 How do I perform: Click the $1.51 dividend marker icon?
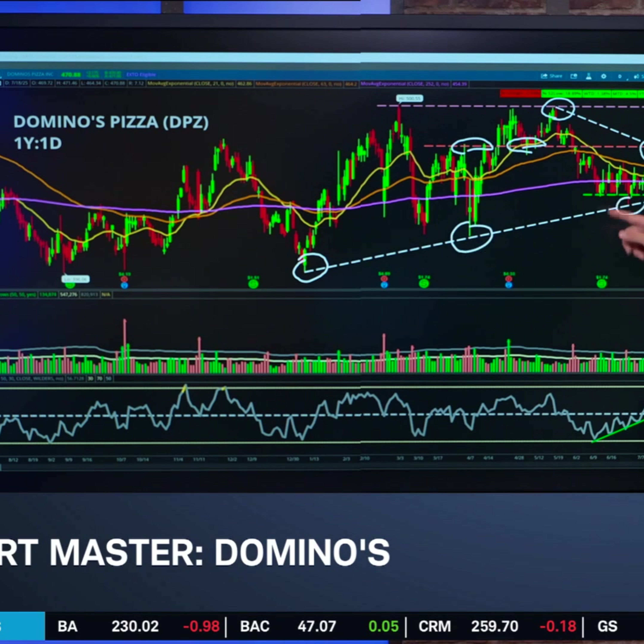coord(253,284)
